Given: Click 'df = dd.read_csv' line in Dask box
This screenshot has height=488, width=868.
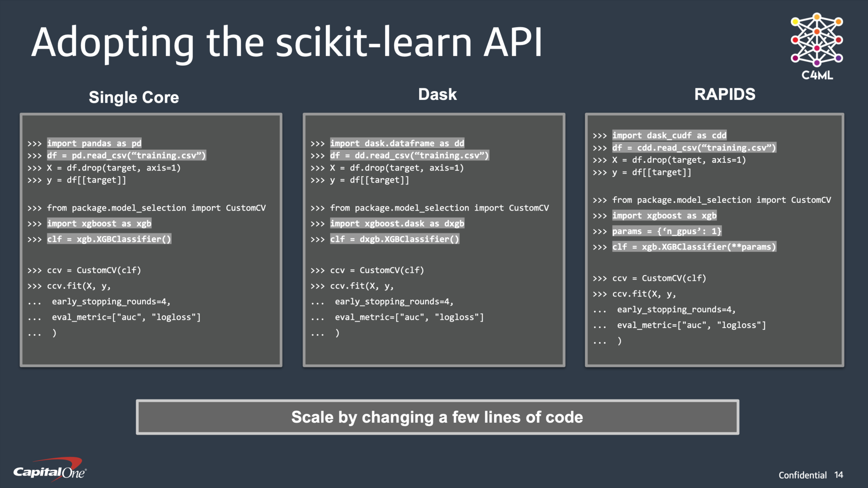Looking at the screenshot, I should pyautogui.click(x=409, y=155).
